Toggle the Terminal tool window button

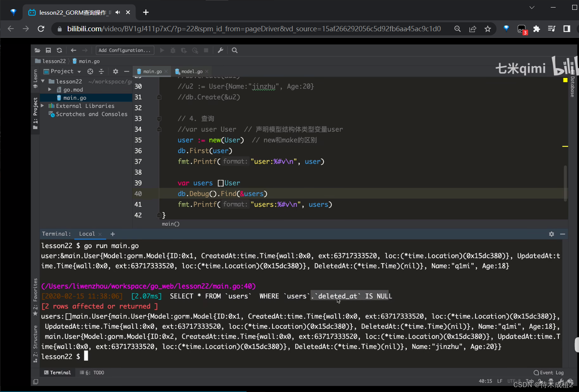(57, 373)
